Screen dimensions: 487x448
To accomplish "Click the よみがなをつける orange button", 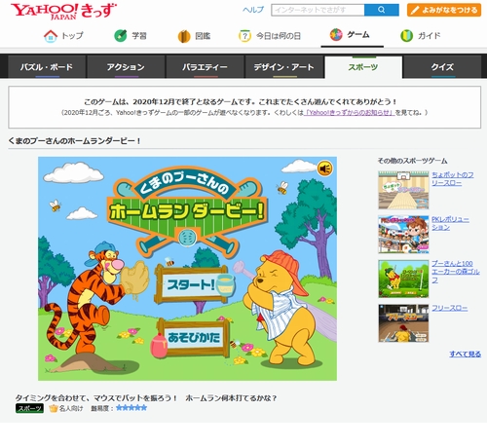I will pos(444,10).
